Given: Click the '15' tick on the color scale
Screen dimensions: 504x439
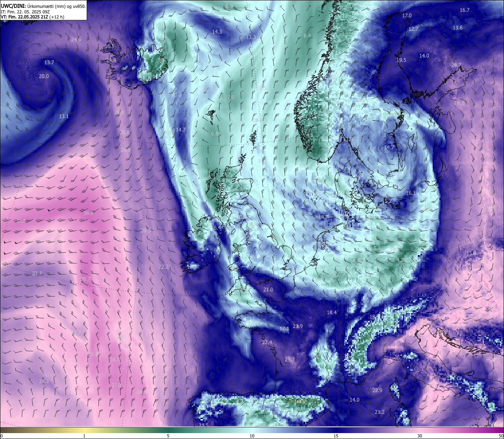Looking at the screenshot, I should coord(336,436).
